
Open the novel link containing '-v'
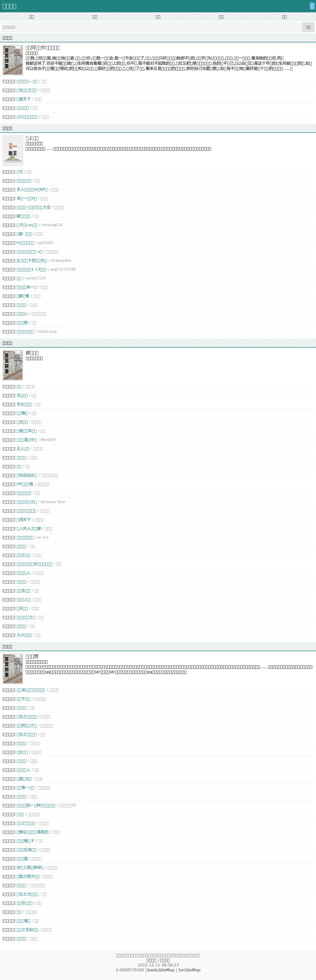pos(29,252)
